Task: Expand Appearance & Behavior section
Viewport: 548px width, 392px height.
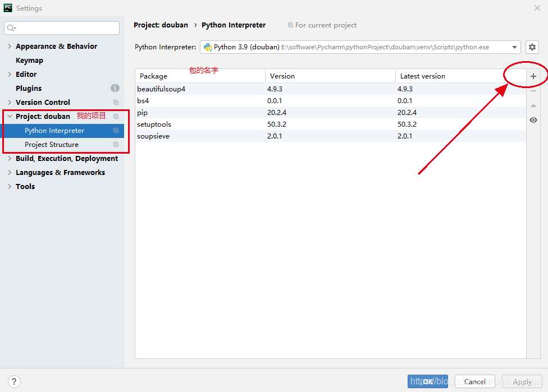Action: [x=10, y=46]
